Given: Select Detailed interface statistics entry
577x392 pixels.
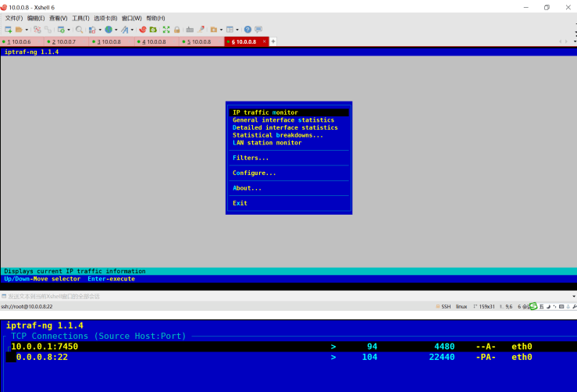Looking at the screenshot, I should point(289,127).
